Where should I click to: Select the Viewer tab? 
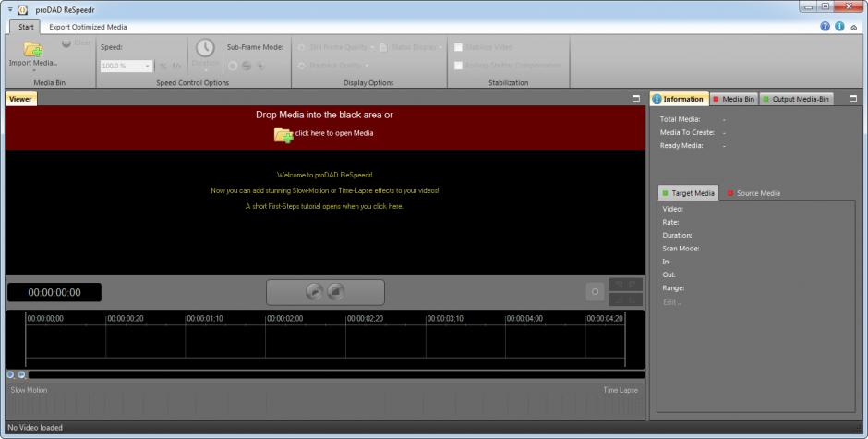[20, 99]
